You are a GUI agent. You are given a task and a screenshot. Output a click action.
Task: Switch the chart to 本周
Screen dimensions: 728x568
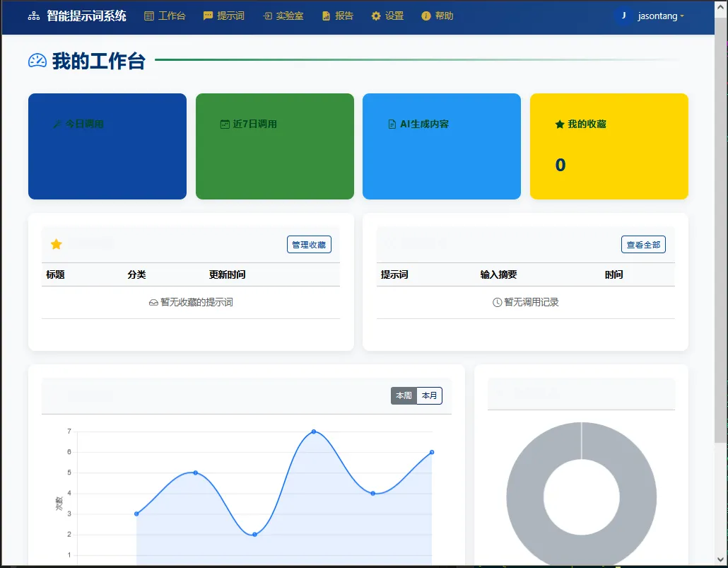[x=404, y=395]
